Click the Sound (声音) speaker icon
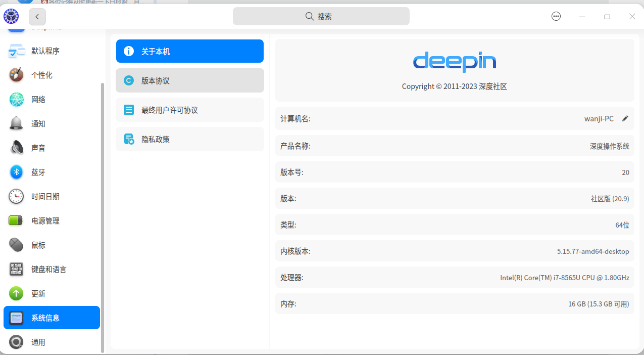Image resolution: width=644 pixels, height=355 pixels. click(16, 148)
